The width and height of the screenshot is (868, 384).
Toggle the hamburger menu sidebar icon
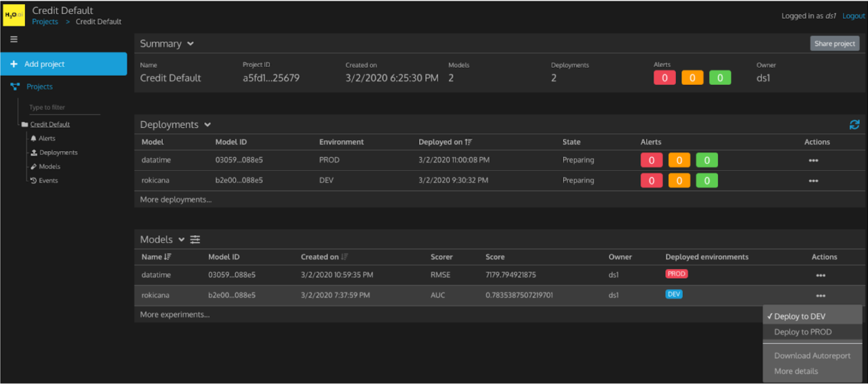coord(14,39)
